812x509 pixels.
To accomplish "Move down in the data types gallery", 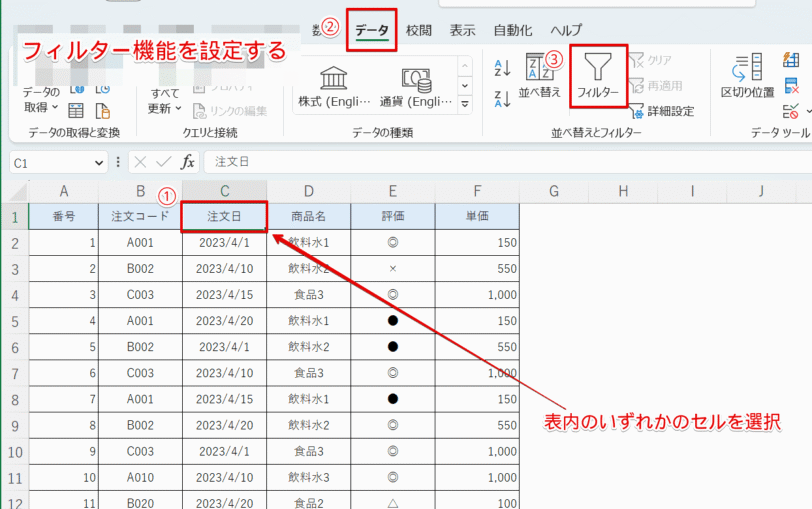I will click(x=465, y=85).
